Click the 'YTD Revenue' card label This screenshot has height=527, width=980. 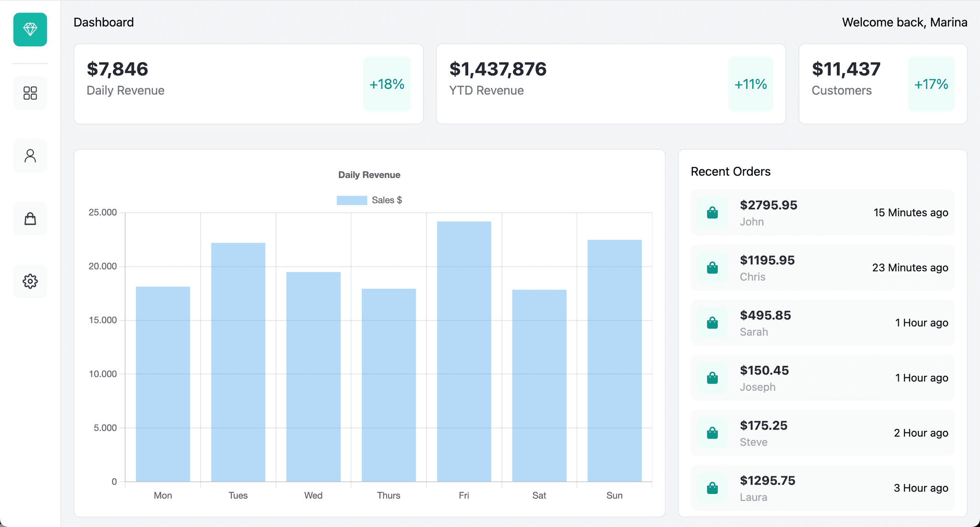point(486,90)
